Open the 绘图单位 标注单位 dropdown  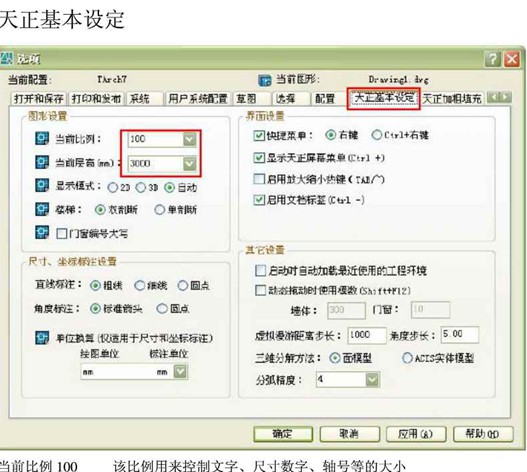pos(180,371)
